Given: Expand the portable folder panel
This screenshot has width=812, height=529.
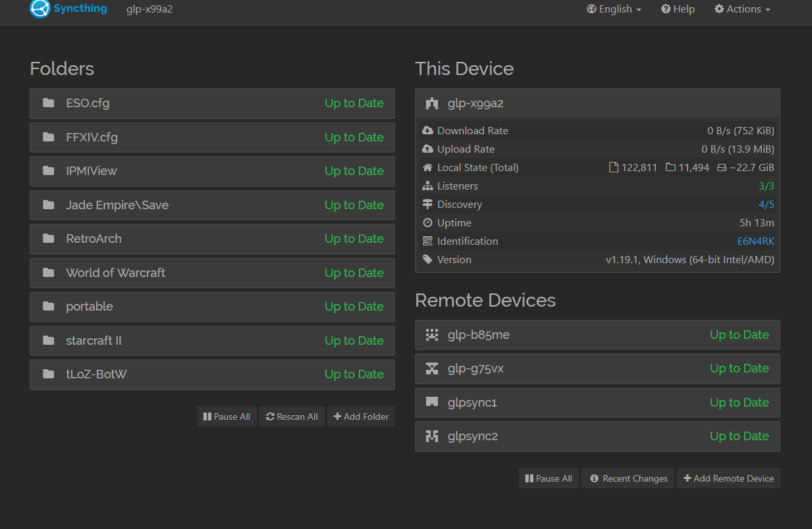Looking at the screenshot, I should 212,307.
